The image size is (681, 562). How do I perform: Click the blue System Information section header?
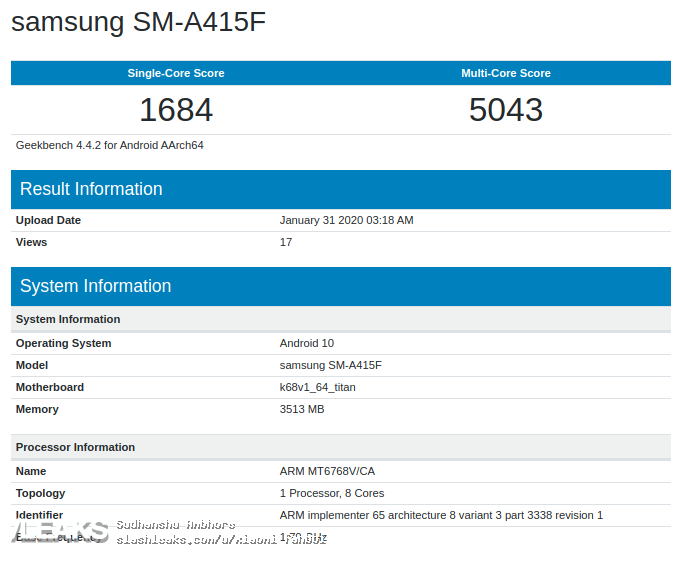click(x=340, y=286)
